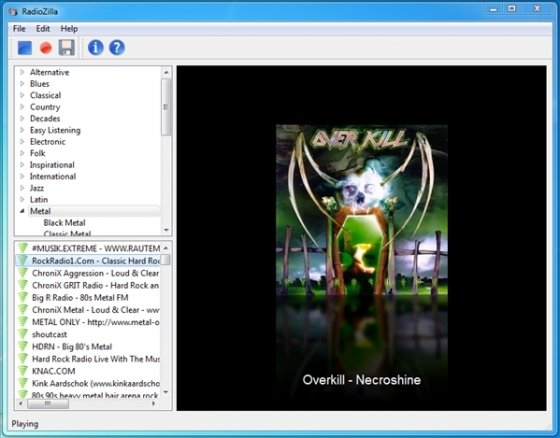Click the blue Stop playback button
The width and height of the screenshot is (560, 438).
(25, 48)
